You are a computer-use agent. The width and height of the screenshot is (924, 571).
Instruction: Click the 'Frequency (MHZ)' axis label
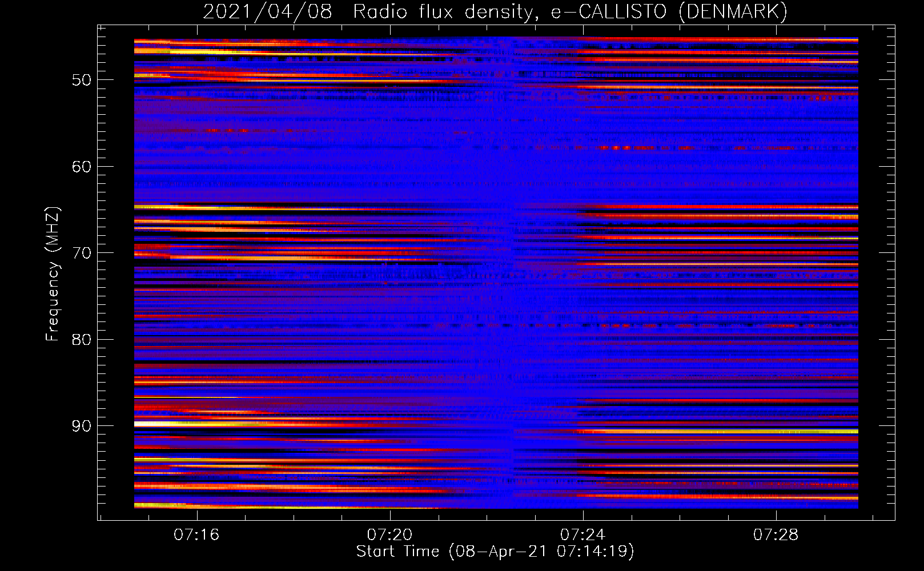(x=52, y=274)
